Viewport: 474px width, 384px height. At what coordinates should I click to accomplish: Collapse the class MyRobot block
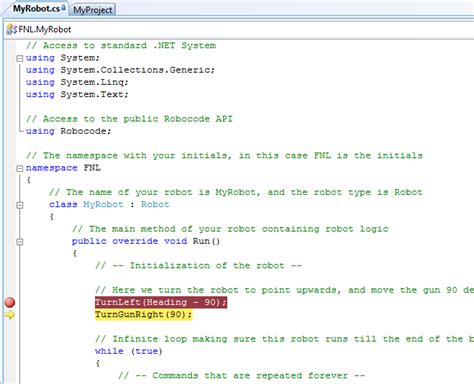[x=20, y=205]
